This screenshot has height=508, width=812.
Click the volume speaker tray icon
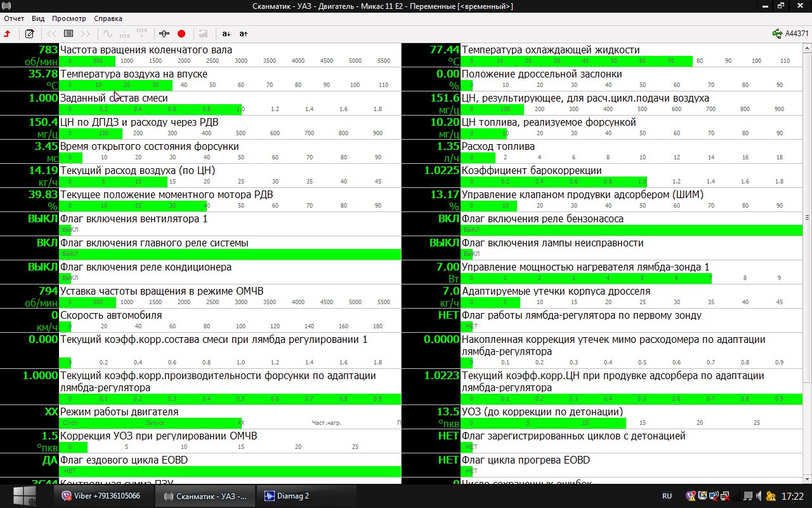coord(759,496)
